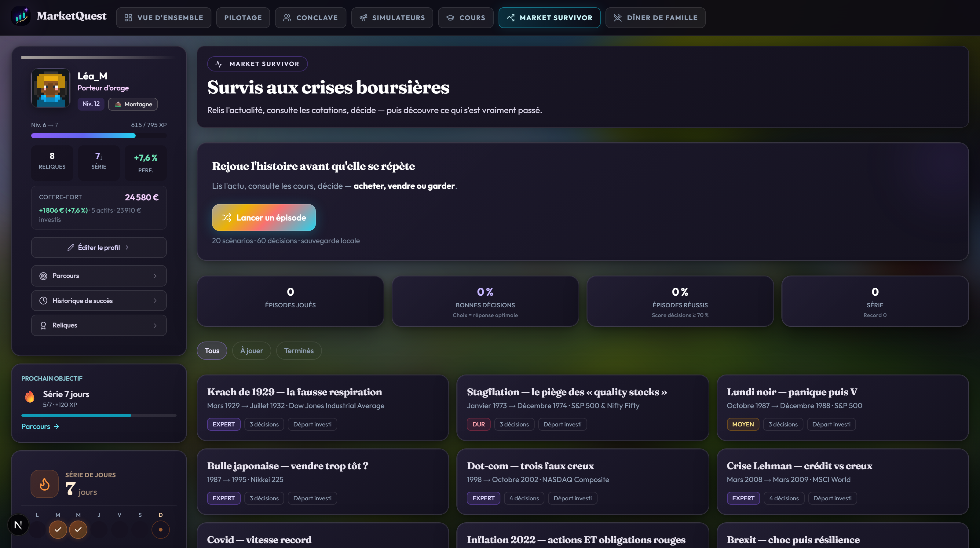Screen dimensions: 980x548
Task: Expand the Historique de succès chevron
Action: (155, 301)
